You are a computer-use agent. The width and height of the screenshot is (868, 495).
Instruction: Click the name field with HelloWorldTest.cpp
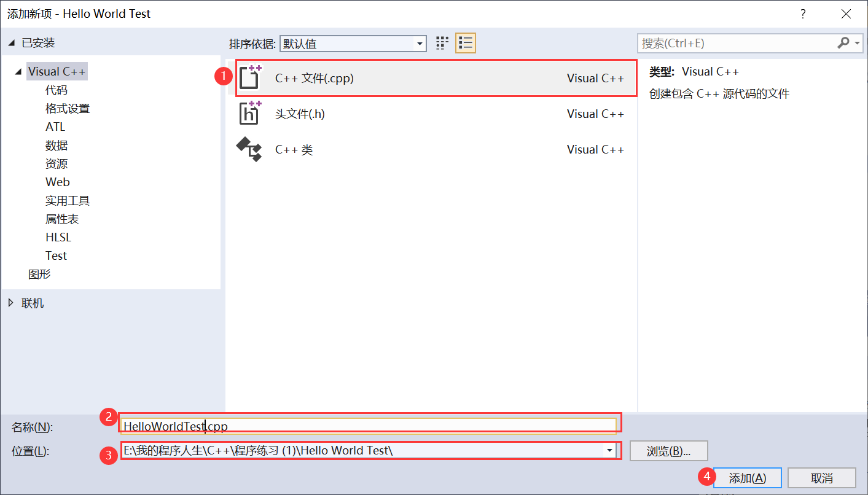[x=369, y=426]
